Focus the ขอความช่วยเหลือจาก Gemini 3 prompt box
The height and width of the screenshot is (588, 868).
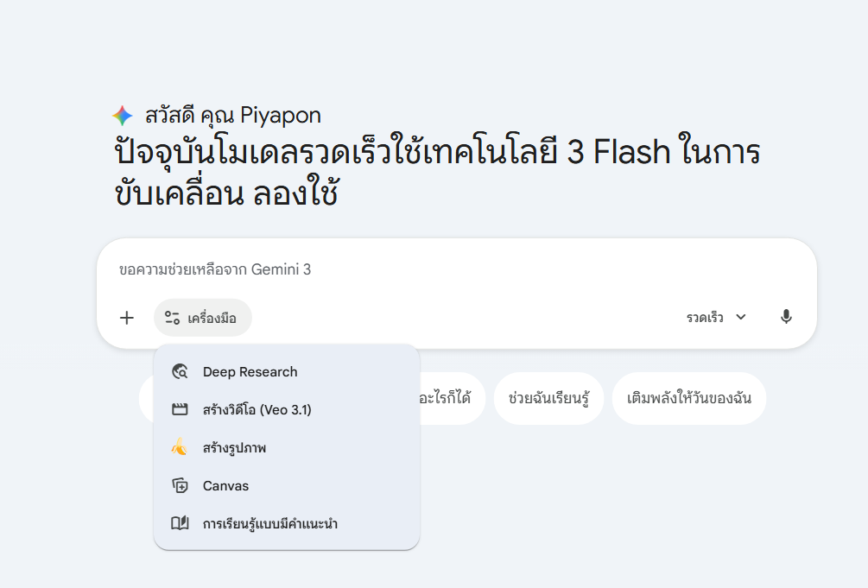(x=432, y=269)
